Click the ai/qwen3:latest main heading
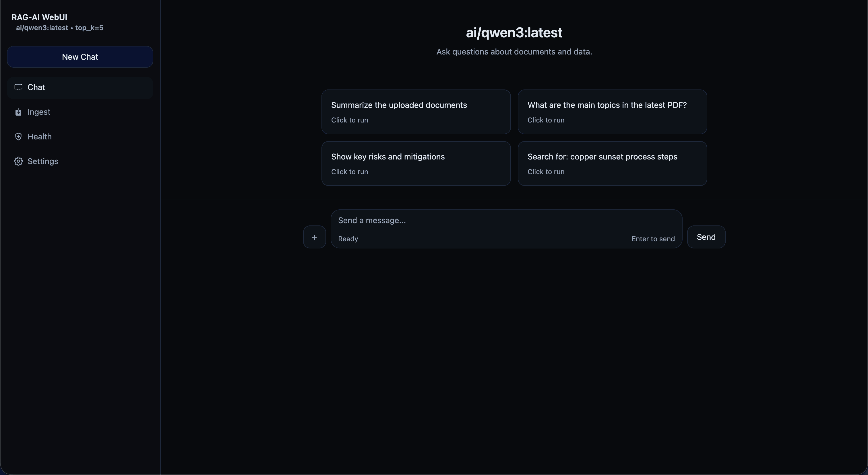868x475 pixels. point(514,33)
